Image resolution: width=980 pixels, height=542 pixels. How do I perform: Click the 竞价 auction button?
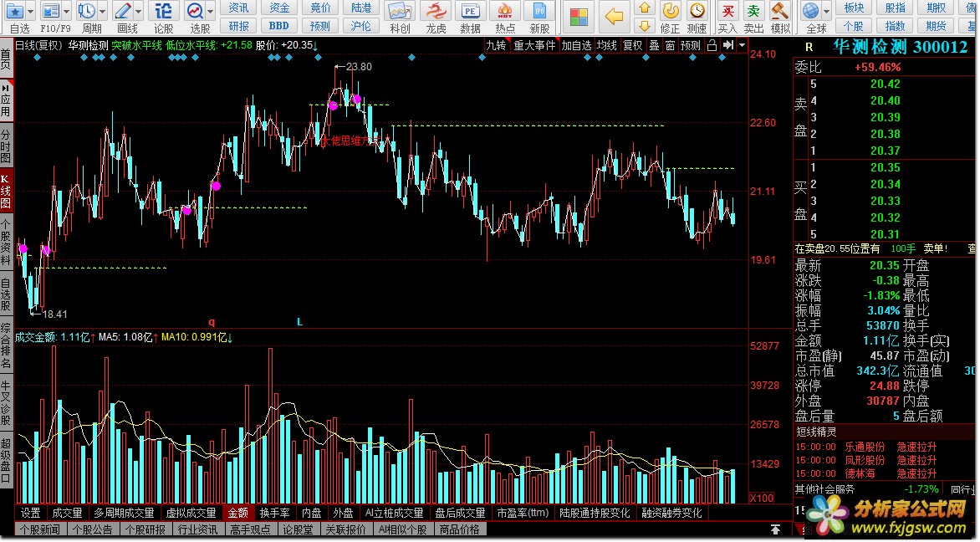click(x=320, y=8)
